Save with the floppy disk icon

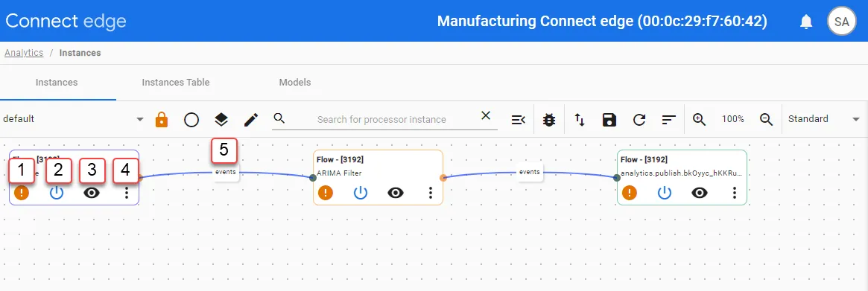[609, 120]
